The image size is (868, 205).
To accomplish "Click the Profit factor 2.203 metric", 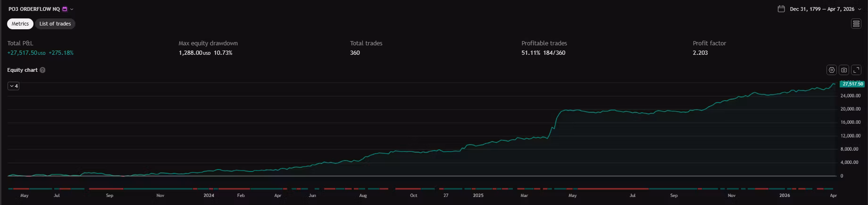I will coord(700,53).
